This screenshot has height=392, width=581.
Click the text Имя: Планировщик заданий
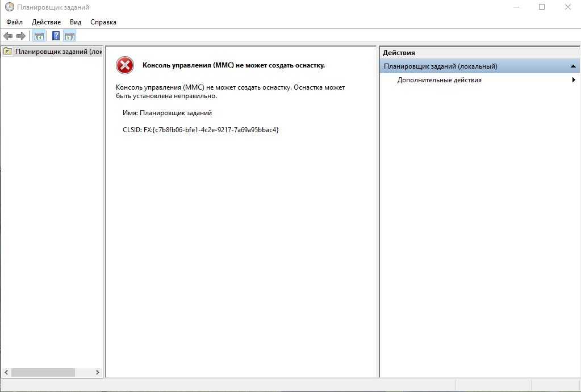pyautogui.click(x=167, y=113)
